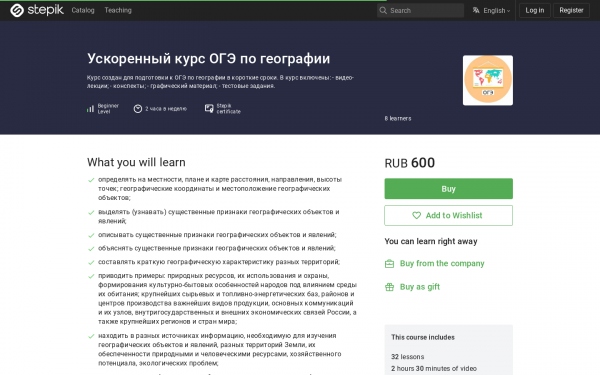Click the 2 часа в неделю label

pyautogui.click(x=166, y=109)
